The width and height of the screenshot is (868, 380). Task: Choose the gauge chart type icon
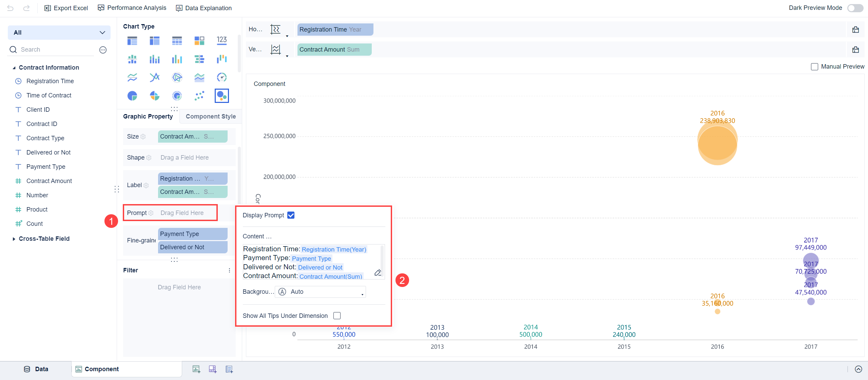click(x=221, y=77)
